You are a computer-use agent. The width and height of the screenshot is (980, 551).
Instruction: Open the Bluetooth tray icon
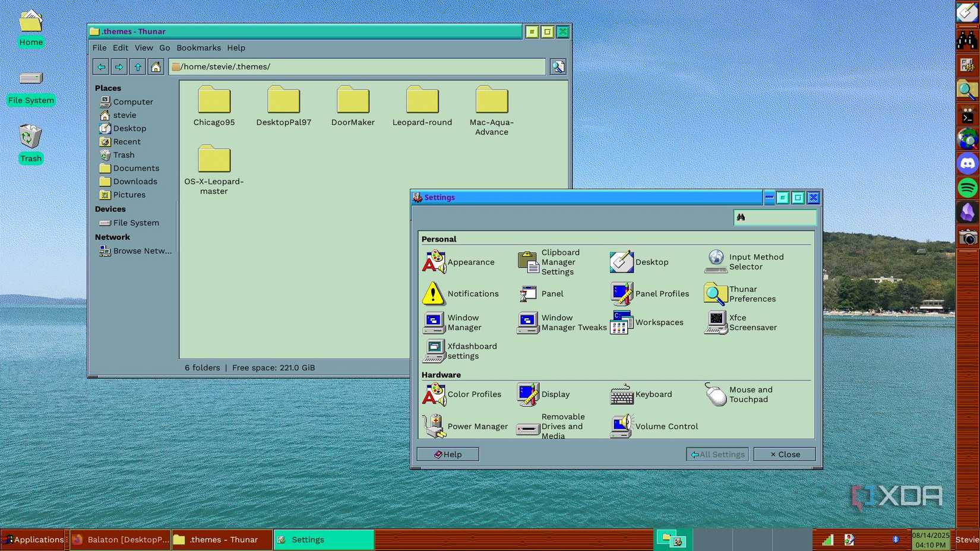(896, 540)
